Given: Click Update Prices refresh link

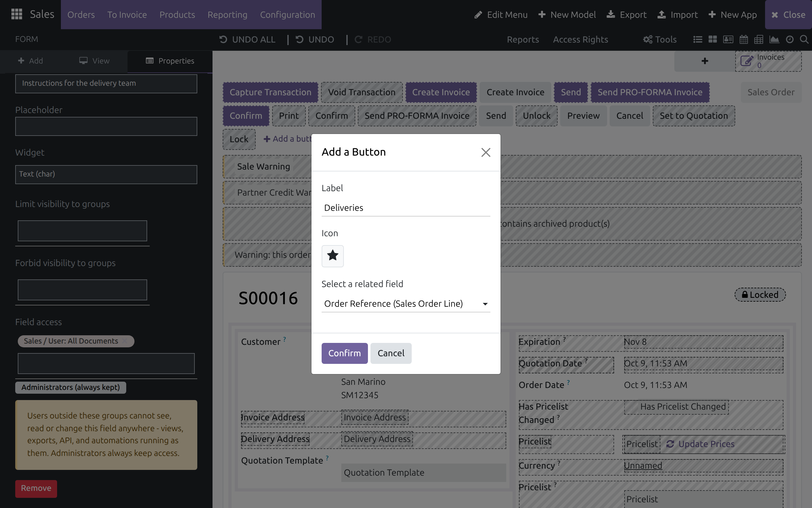Looking at the screenshot, I should point(700,444).
